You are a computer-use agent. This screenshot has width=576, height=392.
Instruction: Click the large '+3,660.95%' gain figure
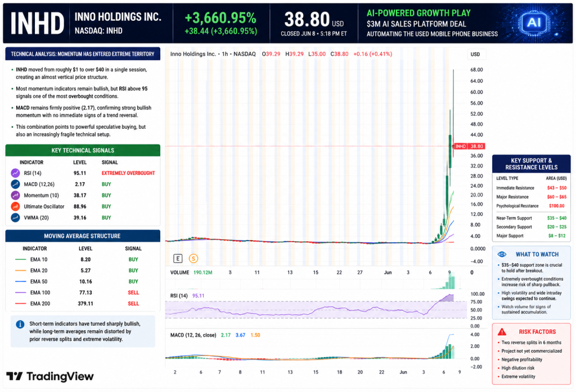click(220, 17)
